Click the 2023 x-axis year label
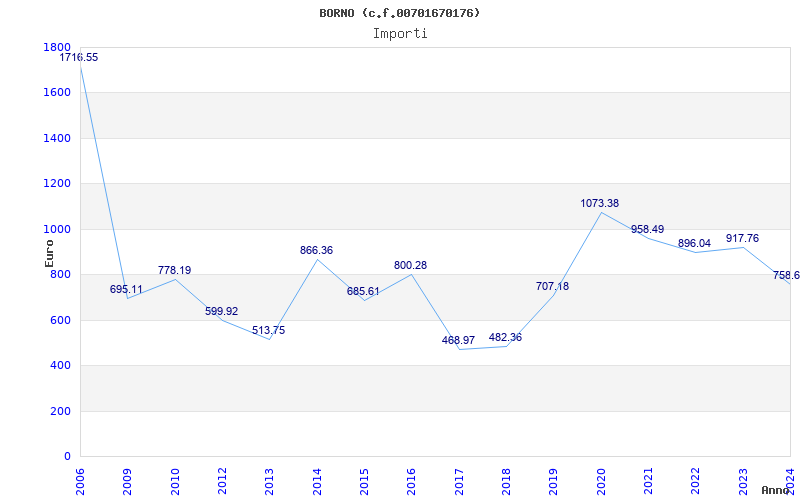800x500 pixels. click(743, 481)
